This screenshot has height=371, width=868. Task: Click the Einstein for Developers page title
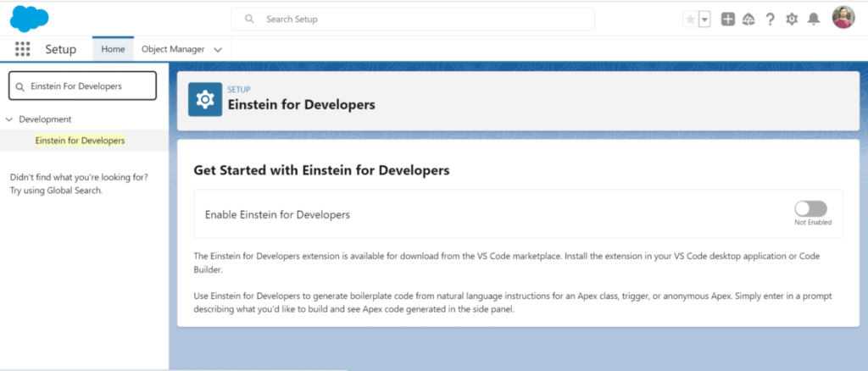coord(302,104)
